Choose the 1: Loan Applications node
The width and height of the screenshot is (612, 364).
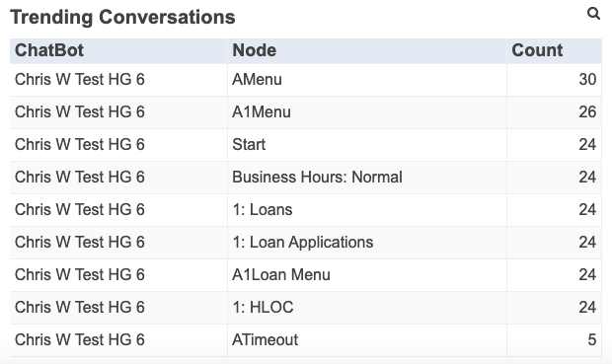[303, 243]
